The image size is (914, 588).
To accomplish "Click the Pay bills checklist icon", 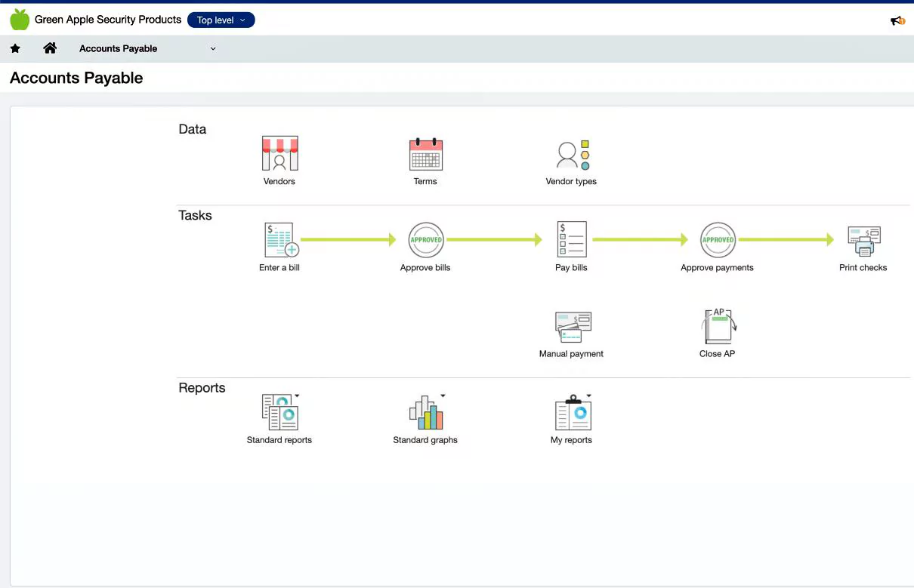I will point(571,240).
